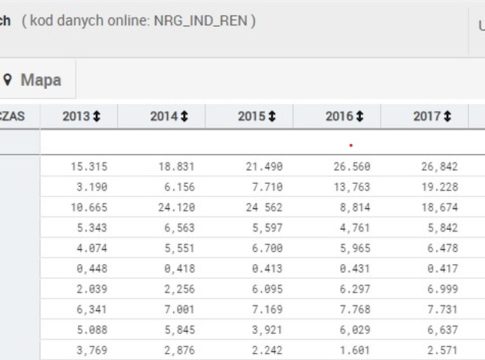Image resolution: width=485 pixels, height=360 pixels.
Task: Select cell value 10.665
Action: (x=89, y=207)
